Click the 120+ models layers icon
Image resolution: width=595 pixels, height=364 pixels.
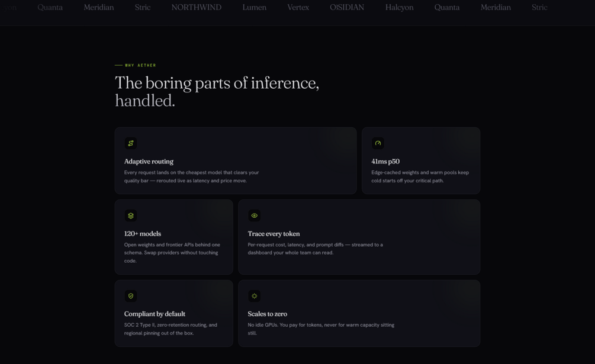point(130,216)
